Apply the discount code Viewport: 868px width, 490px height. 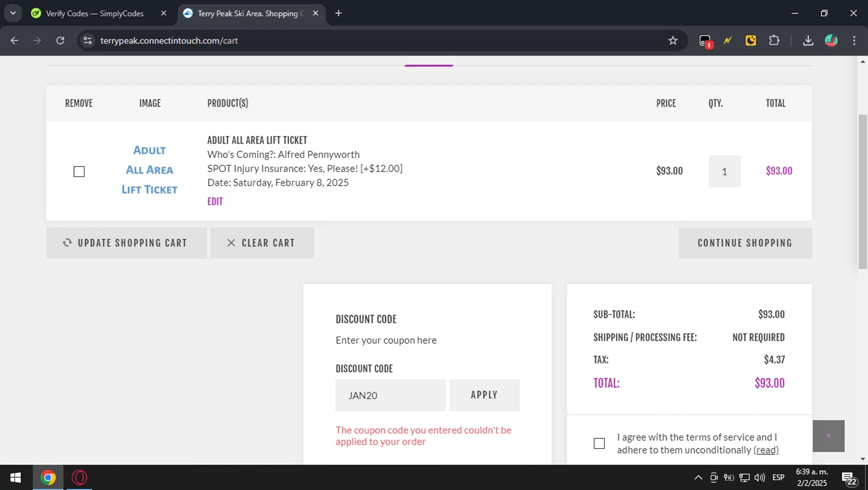tap(484, 395)
